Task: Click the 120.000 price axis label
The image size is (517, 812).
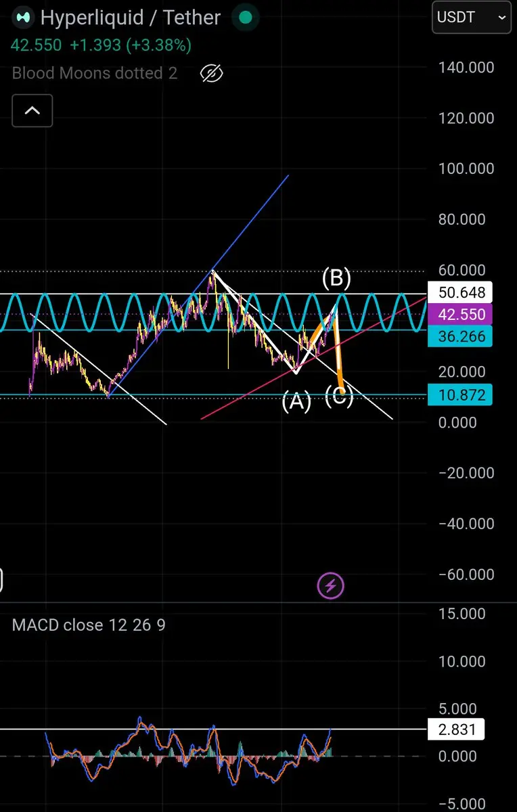Action: tap(466, 118)
